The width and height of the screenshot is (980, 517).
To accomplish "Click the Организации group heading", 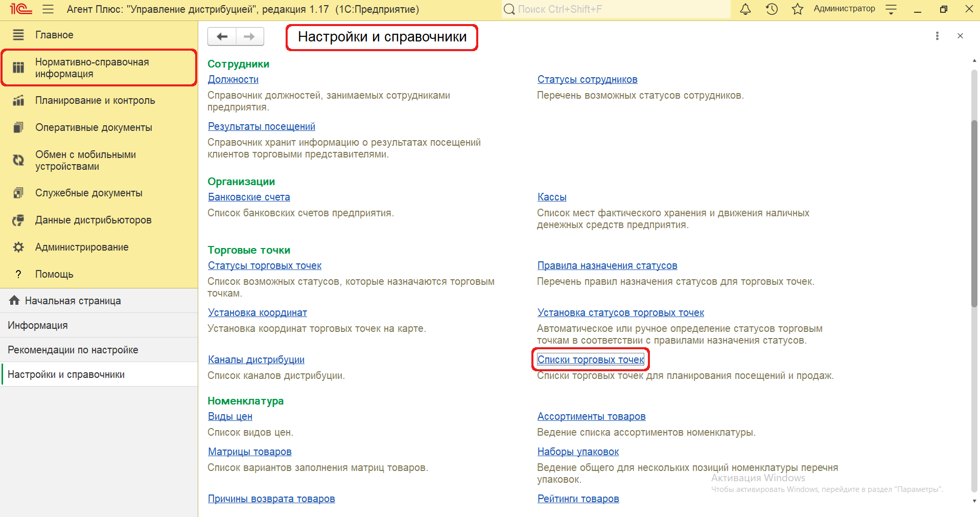I will [x=241, y=182].
